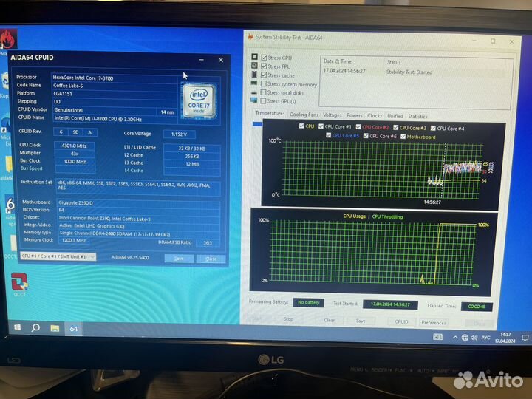Screen dimensions: 532x399
Task: Click the Elapsed Time value field
Action: pos(477,307)
